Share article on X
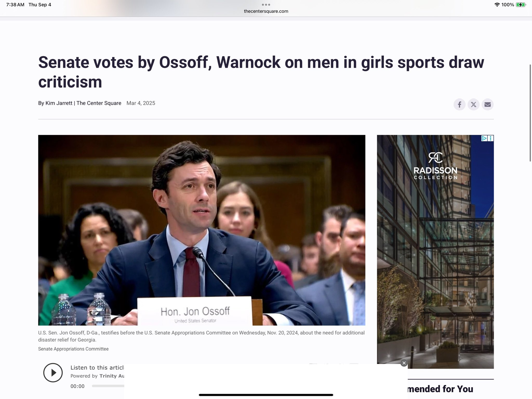The image size is (532, 399). pos(473,104)
